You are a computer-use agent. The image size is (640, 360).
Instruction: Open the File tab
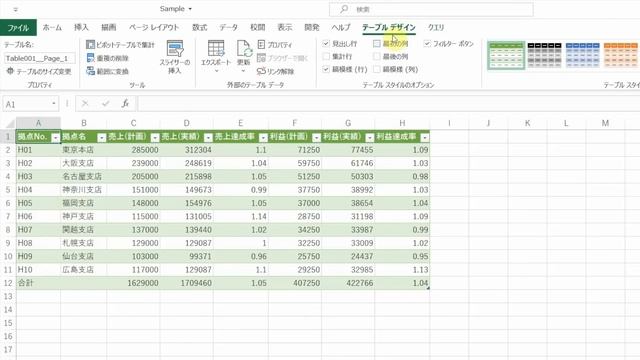[x=18, y=27]
